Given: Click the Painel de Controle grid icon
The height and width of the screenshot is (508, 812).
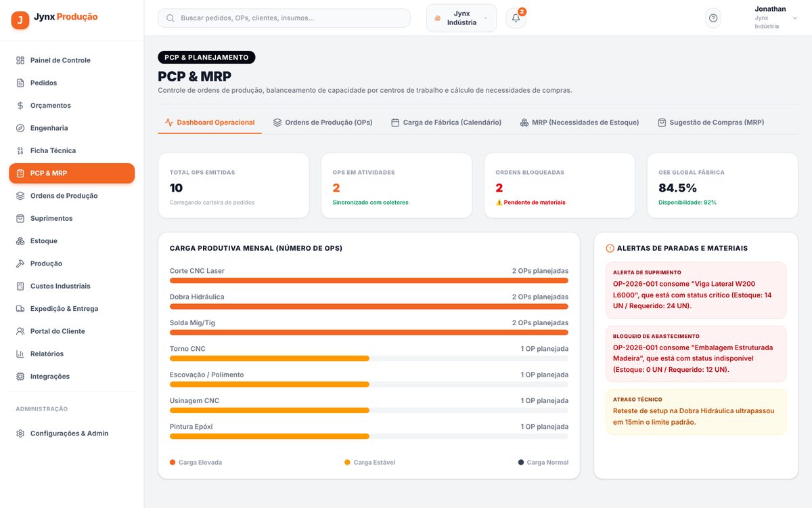Looking at the screenshot, I should [20, 60].
